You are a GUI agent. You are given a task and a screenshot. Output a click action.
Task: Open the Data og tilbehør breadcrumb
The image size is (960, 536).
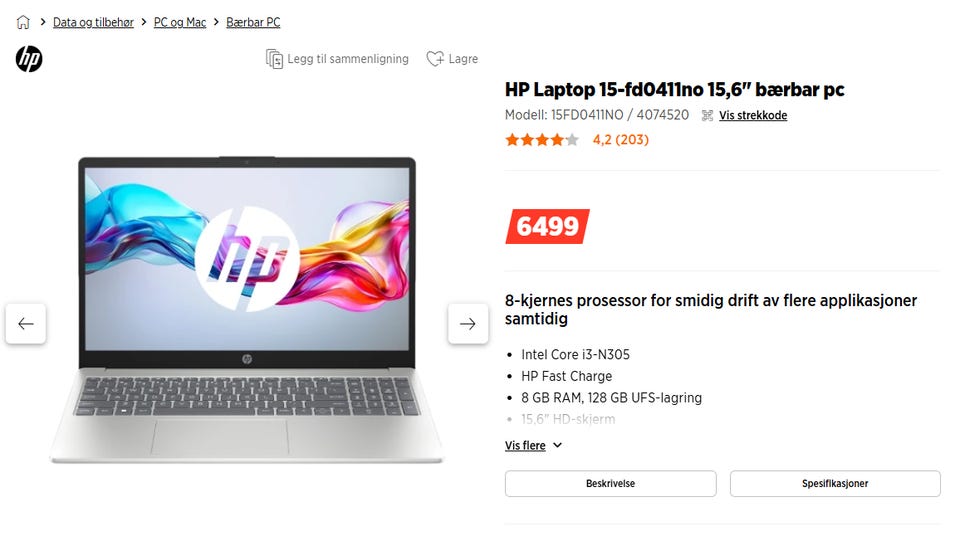click(93, 23)
